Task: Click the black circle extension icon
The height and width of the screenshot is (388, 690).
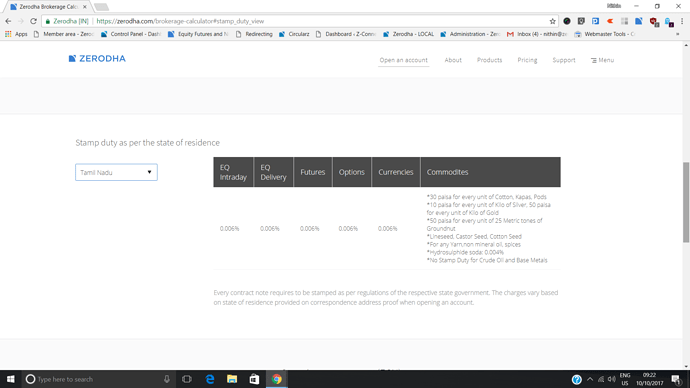Action: [567, 21]
